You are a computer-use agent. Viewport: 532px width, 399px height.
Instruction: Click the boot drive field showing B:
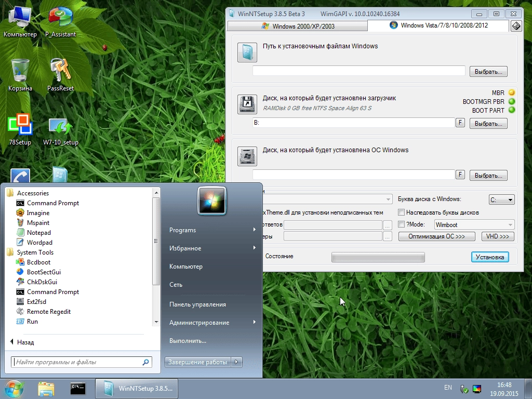tap(353, 123)
